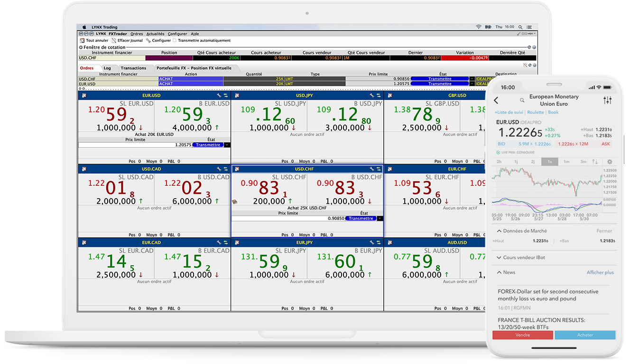Select the 1m chart timeframe
The width and height of the screenshot is (630, 364).
[566, 162]
